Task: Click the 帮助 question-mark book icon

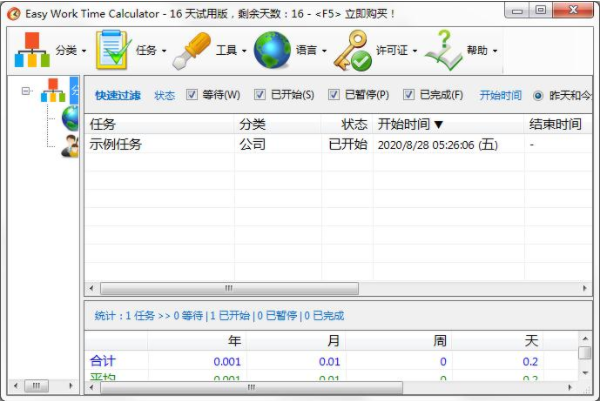Action: (x=443, y=50)
